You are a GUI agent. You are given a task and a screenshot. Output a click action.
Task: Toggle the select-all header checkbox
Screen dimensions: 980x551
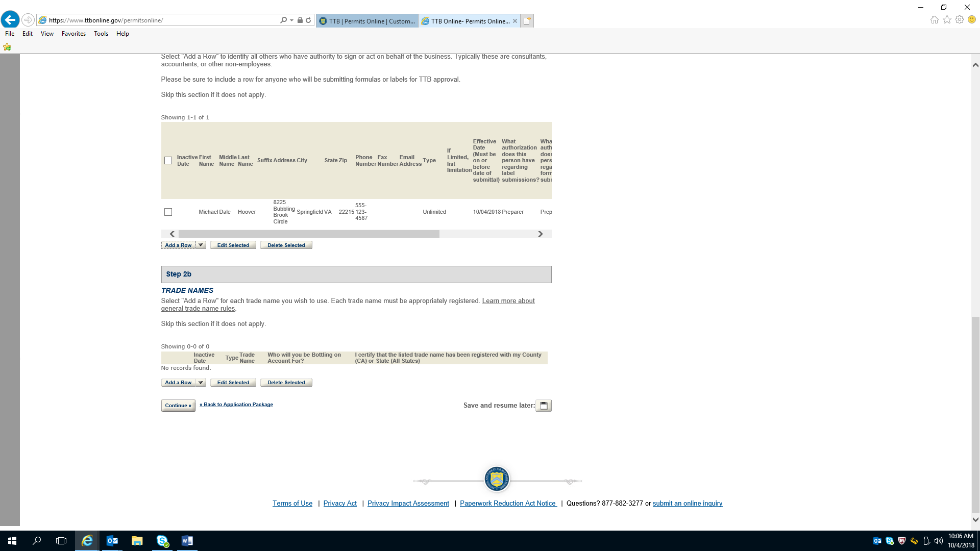168,161
